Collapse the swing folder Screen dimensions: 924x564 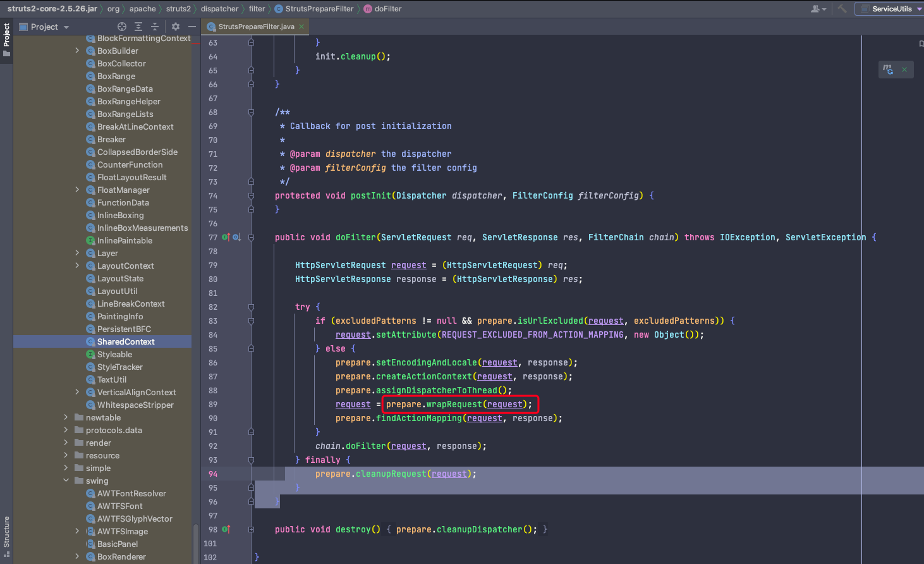point(66,481)
